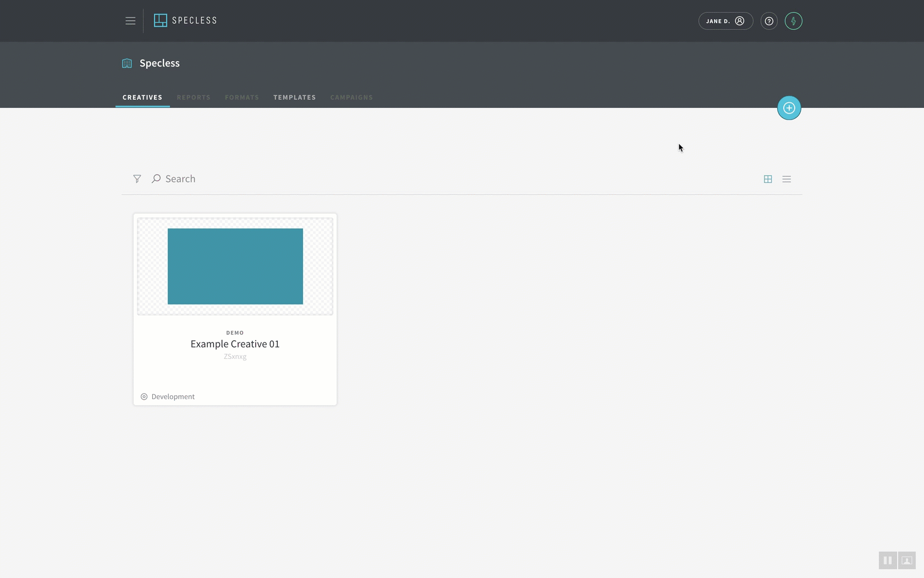Open the Specless organization title
The width and height of the screenshot is (924, 578).
(159, 63)
